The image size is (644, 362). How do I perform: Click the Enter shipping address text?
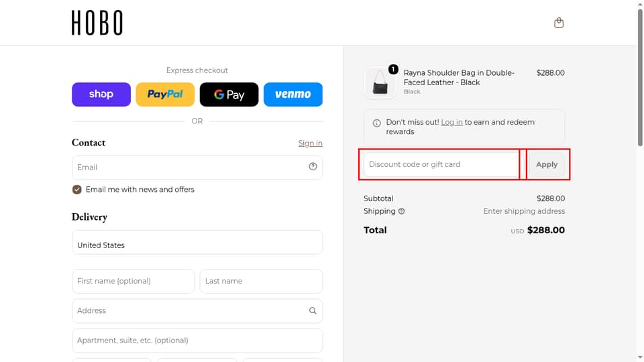point(524,211)
